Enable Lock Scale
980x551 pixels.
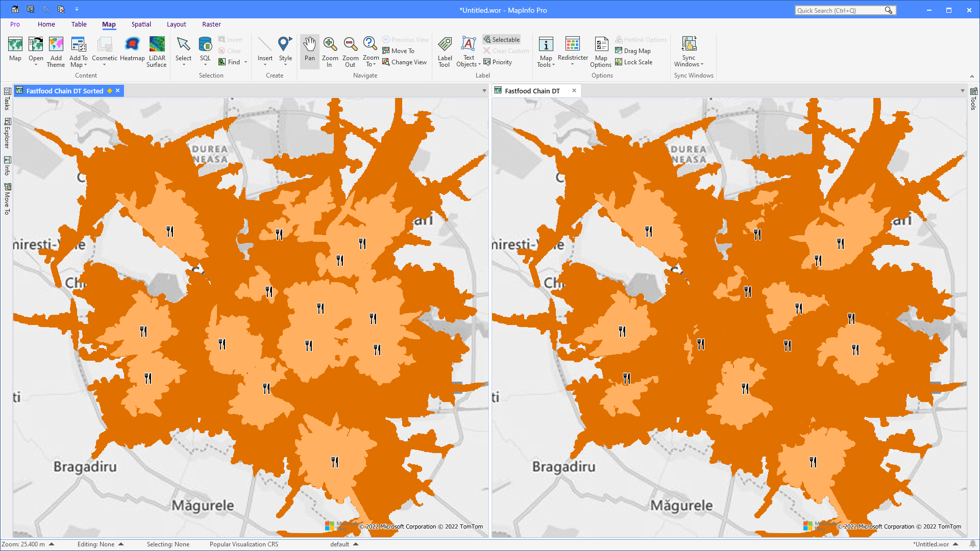coord(634,62)
